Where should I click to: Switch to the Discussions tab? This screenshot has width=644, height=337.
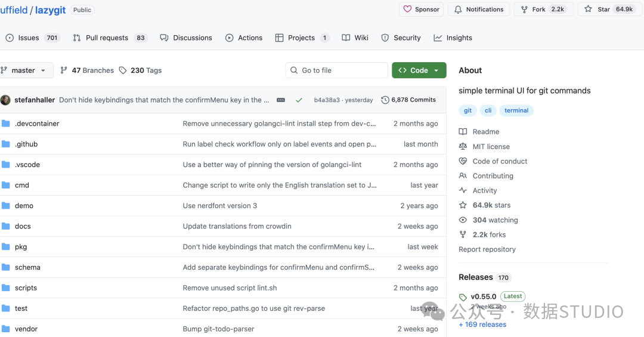(186, 38)
